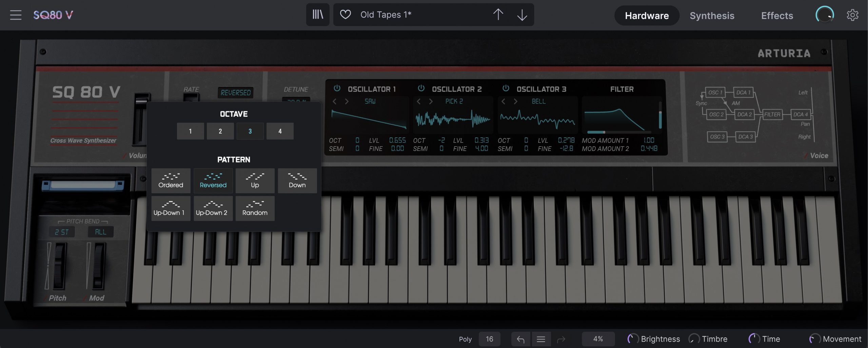Switch to the Hardware tab
868x348 pixels.
click(x=647, y=16)
